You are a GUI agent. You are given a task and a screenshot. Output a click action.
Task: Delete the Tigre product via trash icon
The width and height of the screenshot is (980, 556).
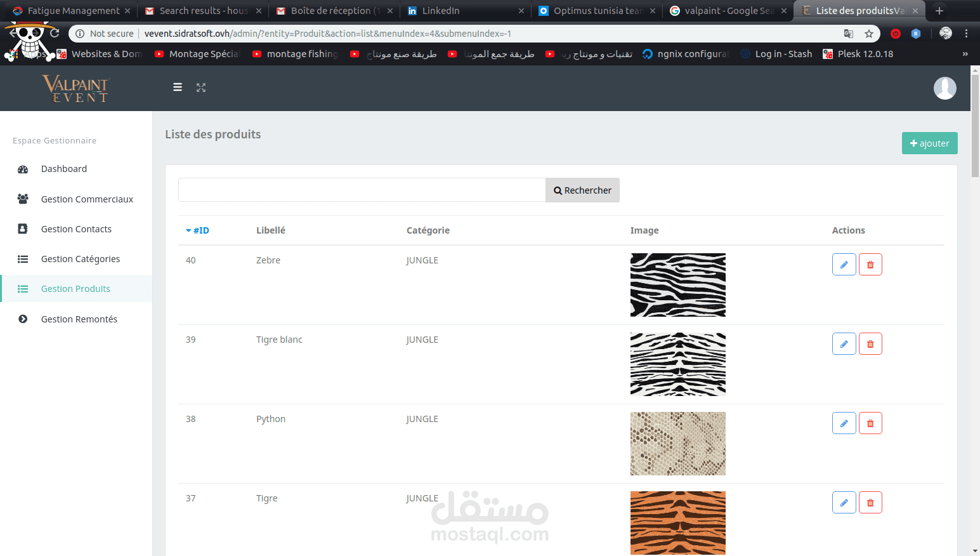tap(870, 503)
